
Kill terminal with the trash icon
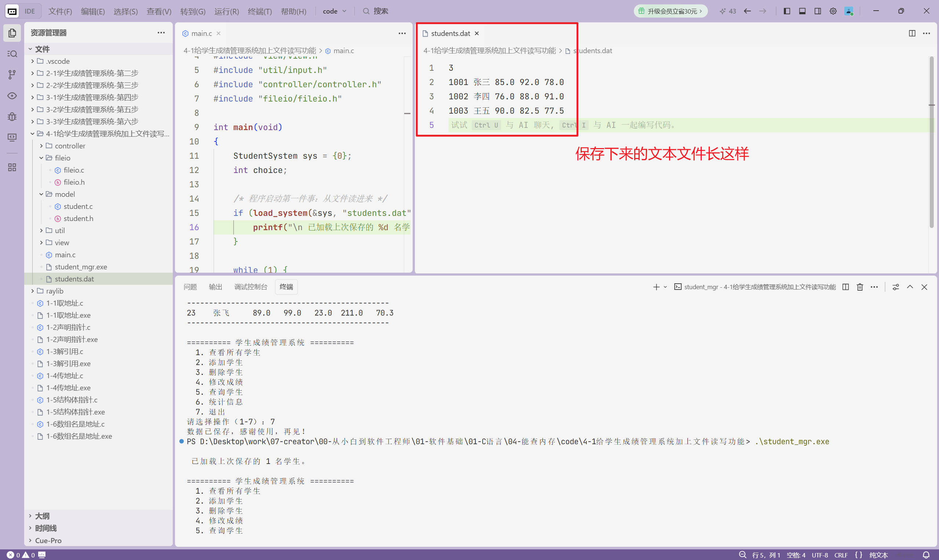[860, 287]
